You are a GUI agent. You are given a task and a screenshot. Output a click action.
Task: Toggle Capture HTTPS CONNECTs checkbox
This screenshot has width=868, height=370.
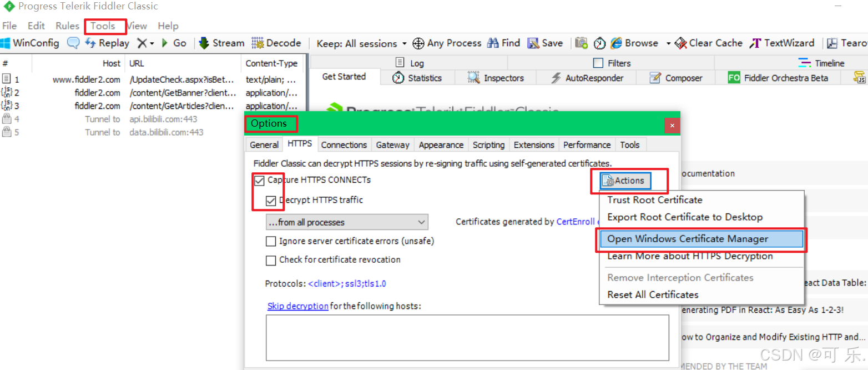click(259, 181)
